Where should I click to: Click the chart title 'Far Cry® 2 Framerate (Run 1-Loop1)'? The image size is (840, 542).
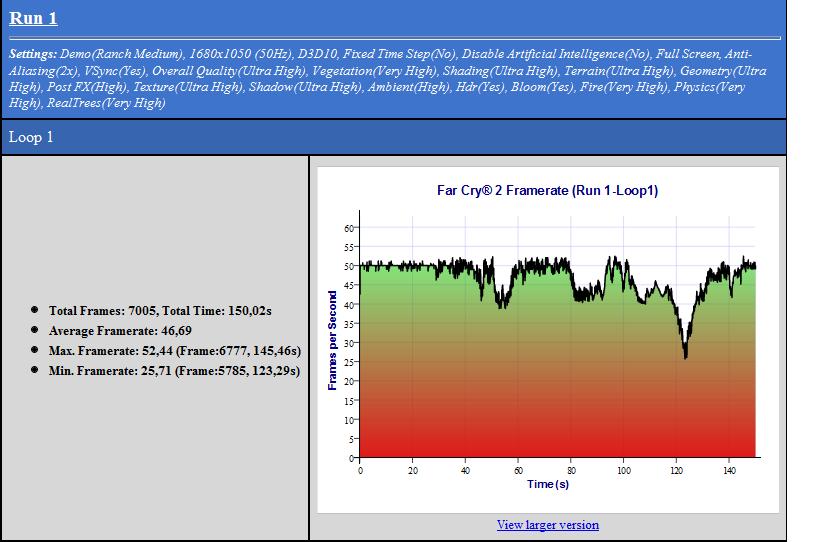click(548, 191)
